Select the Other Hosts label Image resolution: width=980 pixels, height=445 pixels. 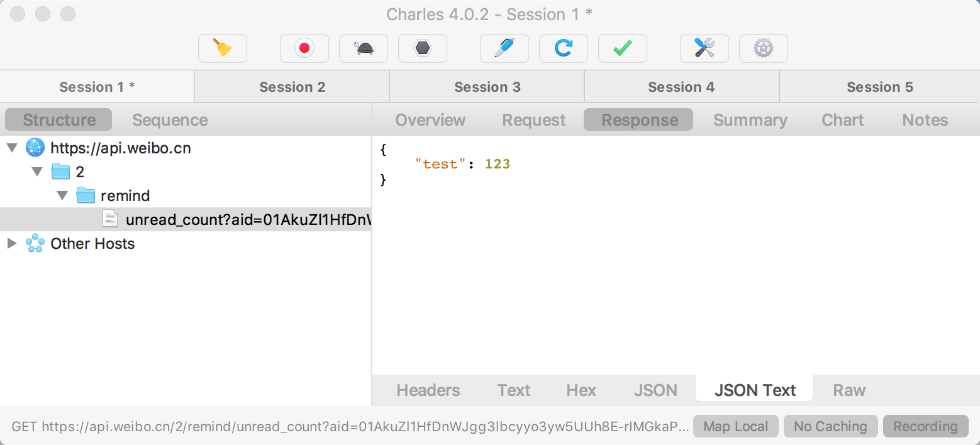point(92,243)
